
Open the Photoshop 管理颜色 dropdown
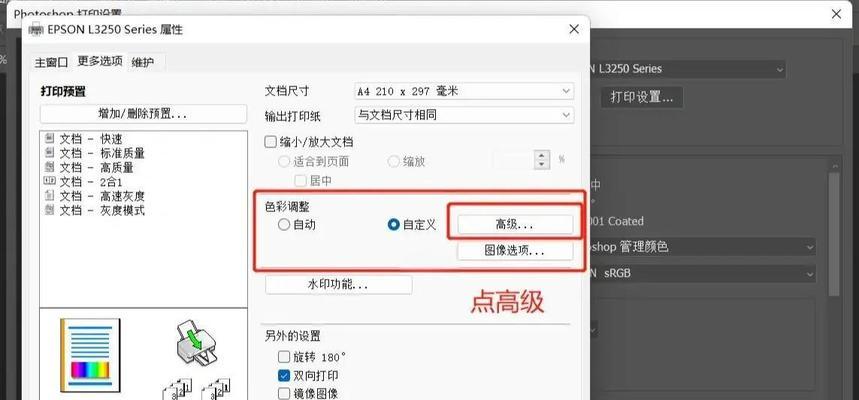(703, 247)
